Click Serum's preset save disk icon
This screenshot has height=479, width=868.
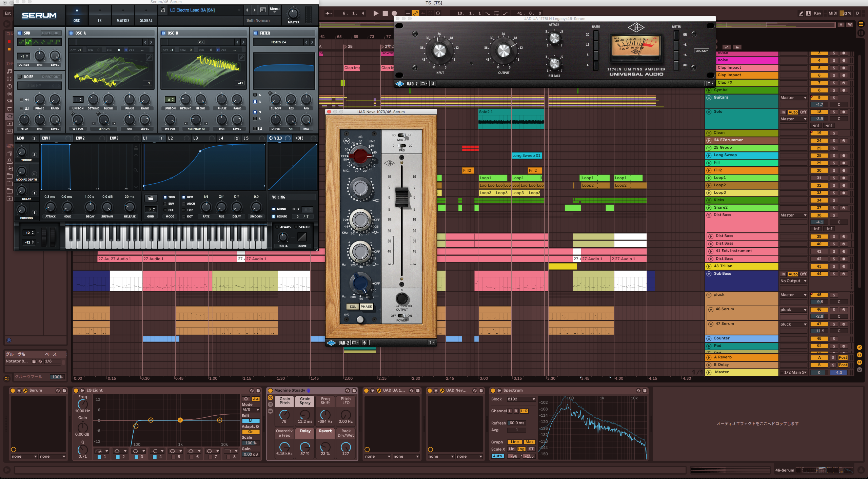(163, 10)
